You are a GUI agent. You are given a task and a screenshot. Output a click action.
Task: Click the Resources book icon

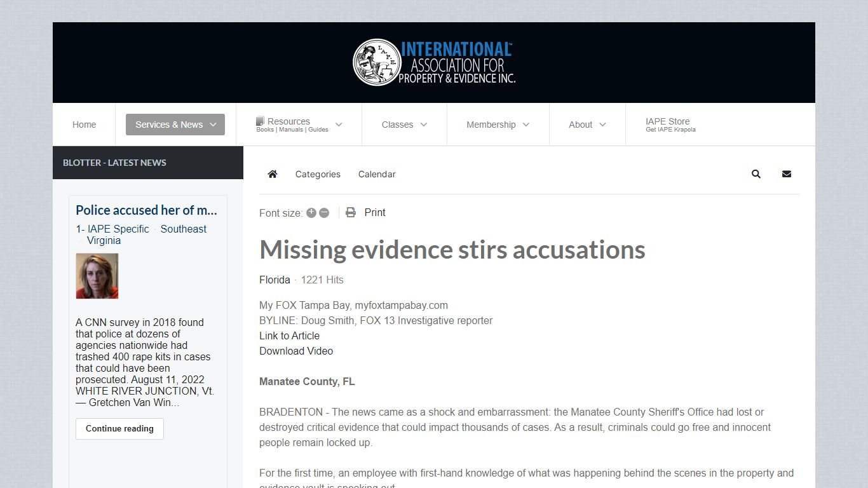[x=260, y=121]
